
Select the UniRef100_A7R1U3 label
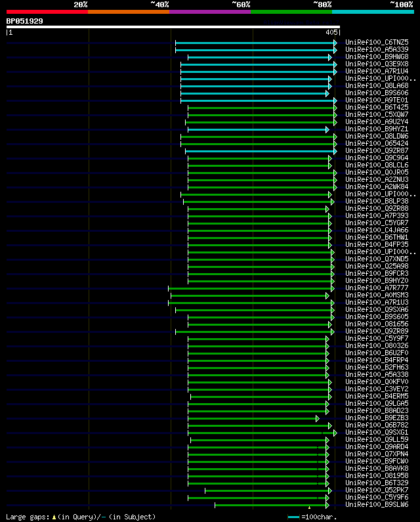pyautogui.click(x=377, y=302)
